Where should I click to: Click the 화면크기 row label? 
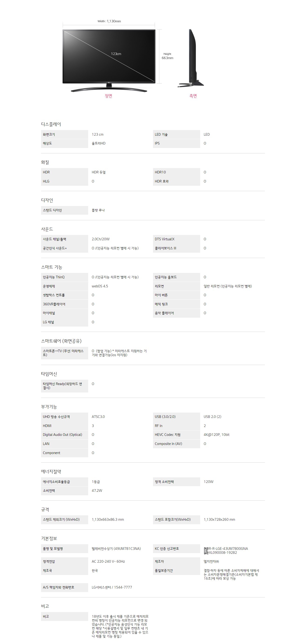pos(49,134)
